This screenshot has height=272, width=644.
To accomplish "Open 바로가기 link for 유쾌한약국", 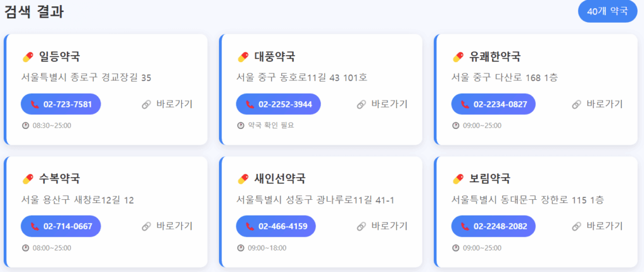I will pyautogui.click(x=597, y=104).
